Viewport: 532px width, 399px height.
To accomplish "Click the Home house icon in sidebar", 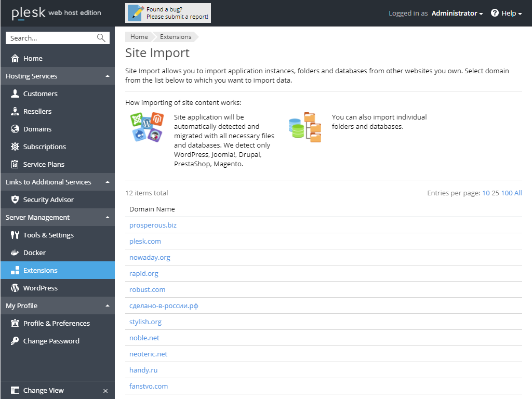I will [x=15, y=58].
